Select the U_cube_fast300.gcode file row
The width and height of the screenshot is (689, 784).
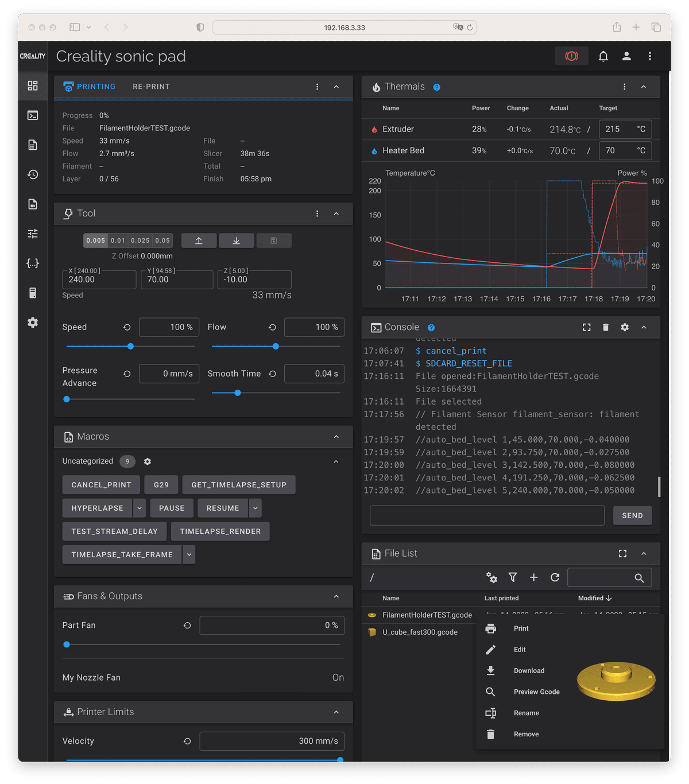click(x=421, y=632)
